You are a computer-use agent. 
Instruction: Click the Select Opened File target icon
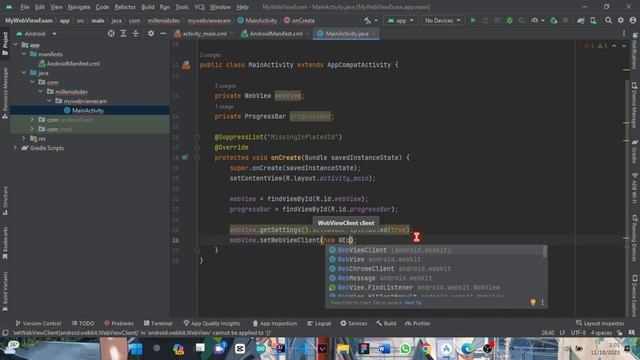[111, 34]
